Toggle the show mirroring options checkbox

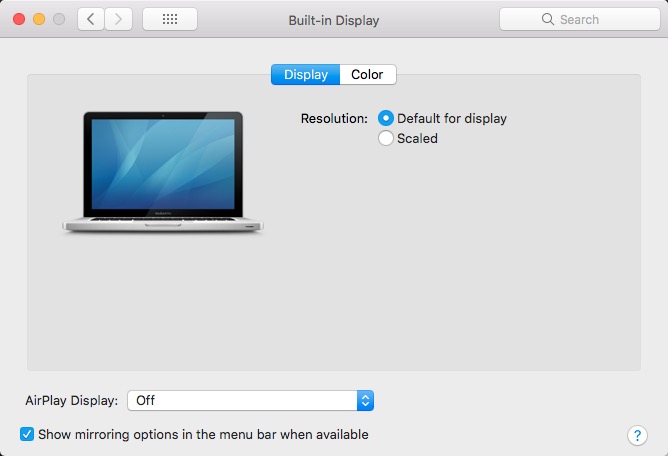tap(27, 435)
